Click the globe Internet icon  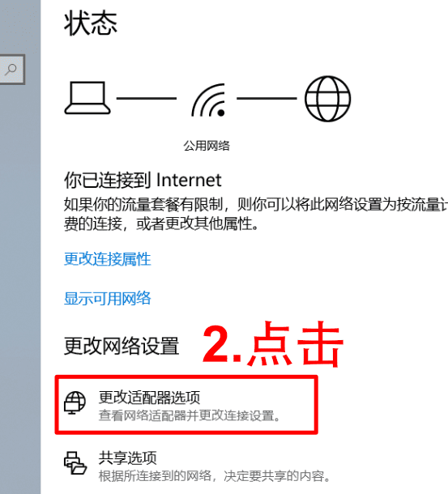pos(327,99)
